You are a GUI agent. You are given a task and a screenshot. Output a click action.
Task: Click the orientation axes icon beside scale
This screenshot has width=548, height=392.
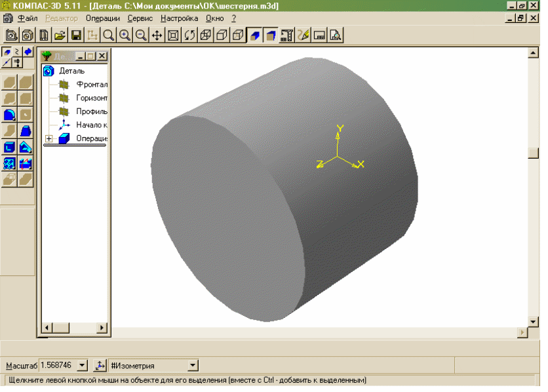[x=100, y=365]
